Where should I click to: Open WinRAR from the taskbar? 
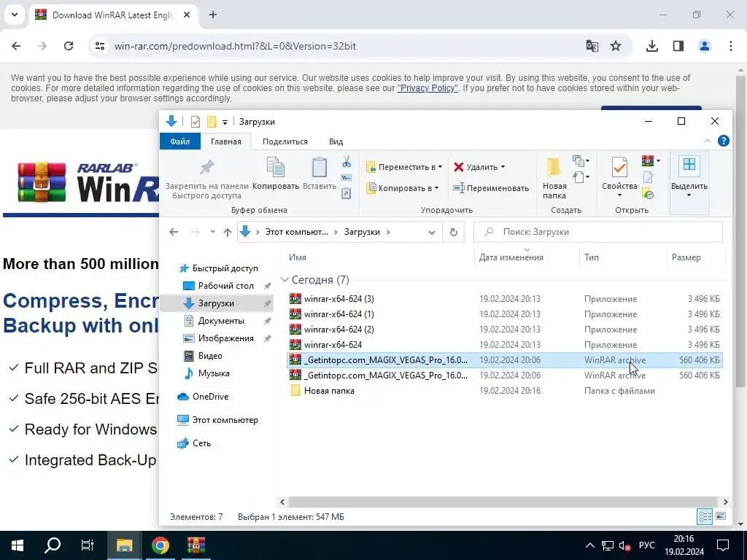coord(196,545)
